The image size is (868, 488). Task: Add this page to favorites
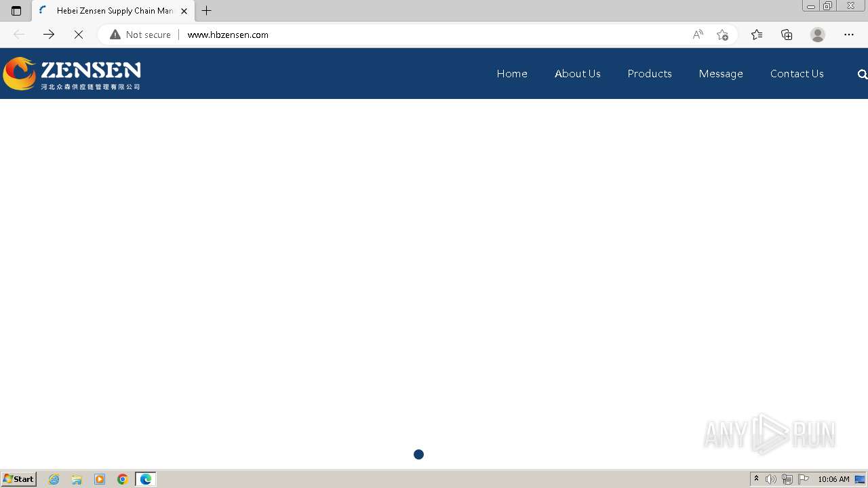pos(722,35)
